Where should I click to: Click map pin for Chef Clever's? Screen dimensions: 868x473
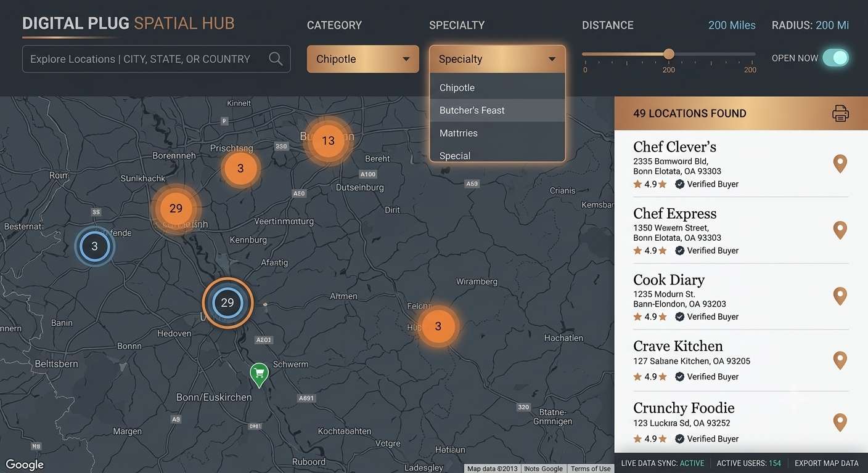pyautogui.click(x=840, y=164)
